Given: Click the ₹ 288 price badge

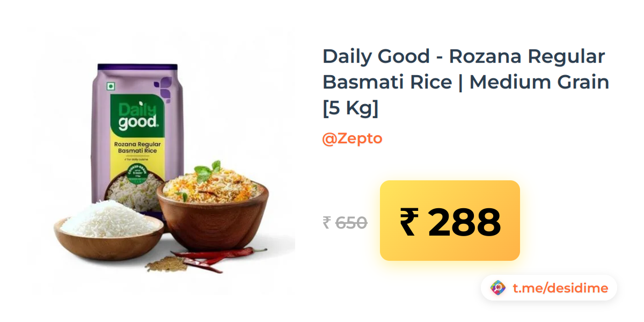Looking at the screenshot, I should [x=450, y=221].
